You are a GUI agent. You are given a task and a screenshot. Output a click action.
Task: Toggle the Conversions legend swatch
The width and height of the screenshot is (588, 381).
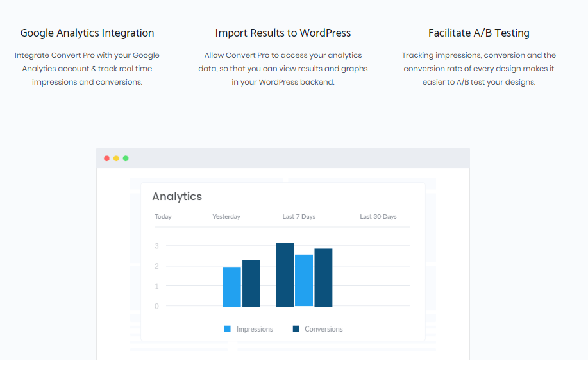pos(296,329)
